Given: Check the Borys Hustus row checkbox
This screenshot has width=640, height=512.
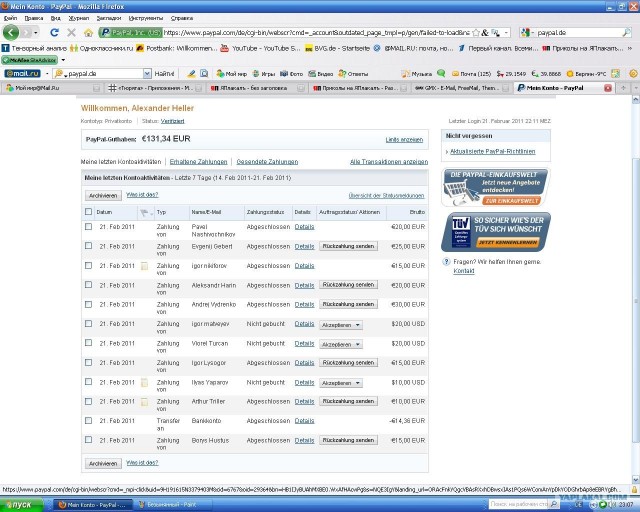Looking at the screenshot, I should point(88,440).
